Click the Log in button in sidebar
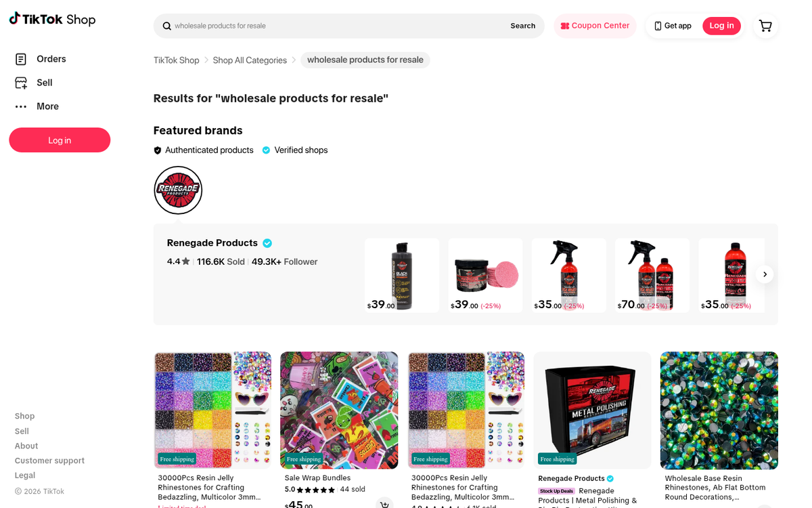The width and height of the screenshot is (812, 508). point(60,140)
